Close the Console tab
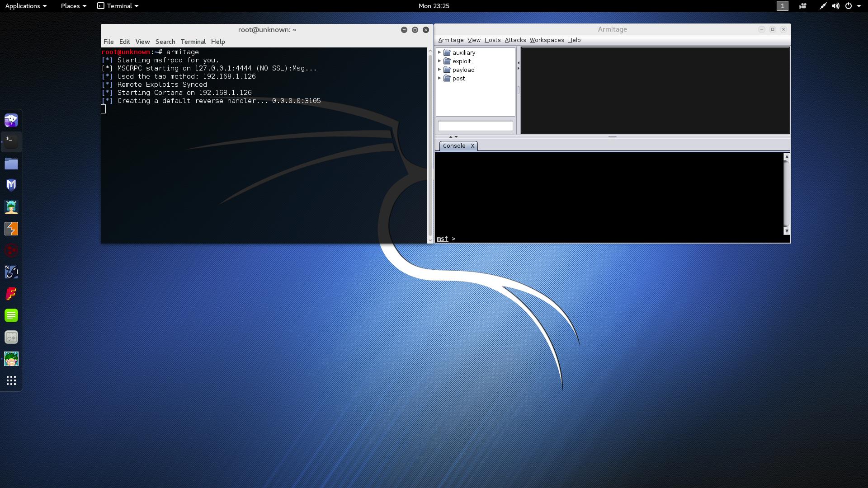868x488 pixels. (x=472, y=146)
